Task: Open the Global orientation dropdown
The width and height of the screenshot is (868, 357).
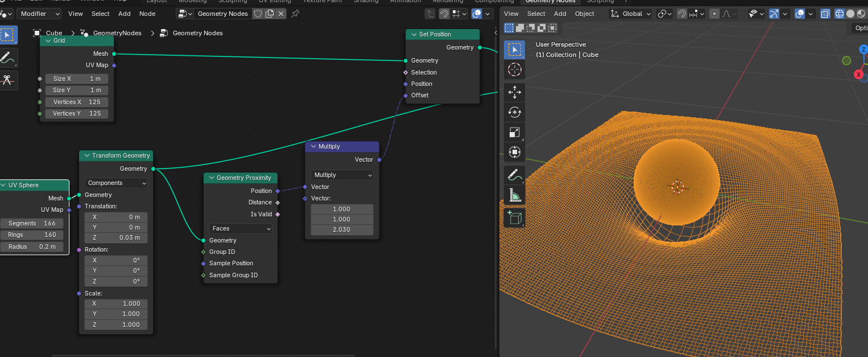Action: pyautogui.click(x=630, y=14)
